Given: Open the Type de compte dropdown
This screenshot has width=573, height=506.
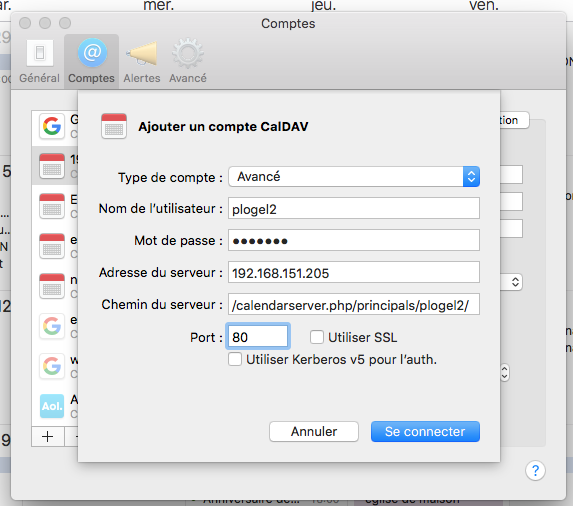Looking at the screenshot, I should (354, 177).
